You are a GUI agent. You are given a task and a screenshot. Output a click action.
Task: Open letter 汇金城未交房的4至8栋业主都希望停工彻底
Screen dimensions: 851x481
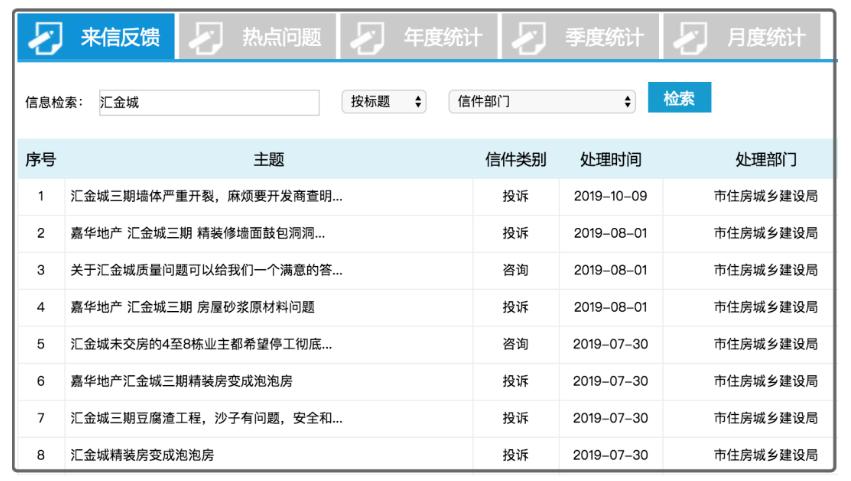[201, 344]
